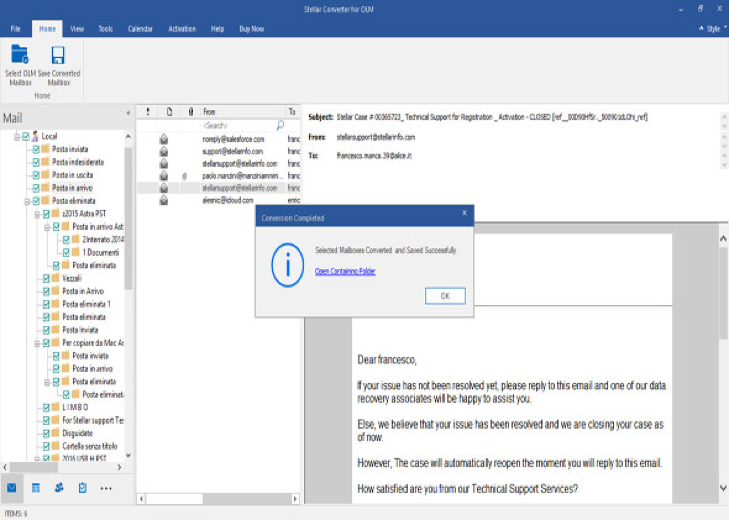The height and width of the screenshot is (520, 729).
Task: Click the search magnifier icon in From column
Action: pos(280,125)
